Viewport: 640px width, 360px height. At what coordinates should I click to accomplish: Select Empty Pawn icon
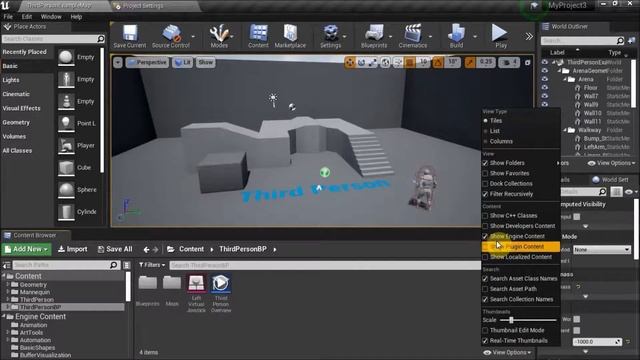click(66, 101)
